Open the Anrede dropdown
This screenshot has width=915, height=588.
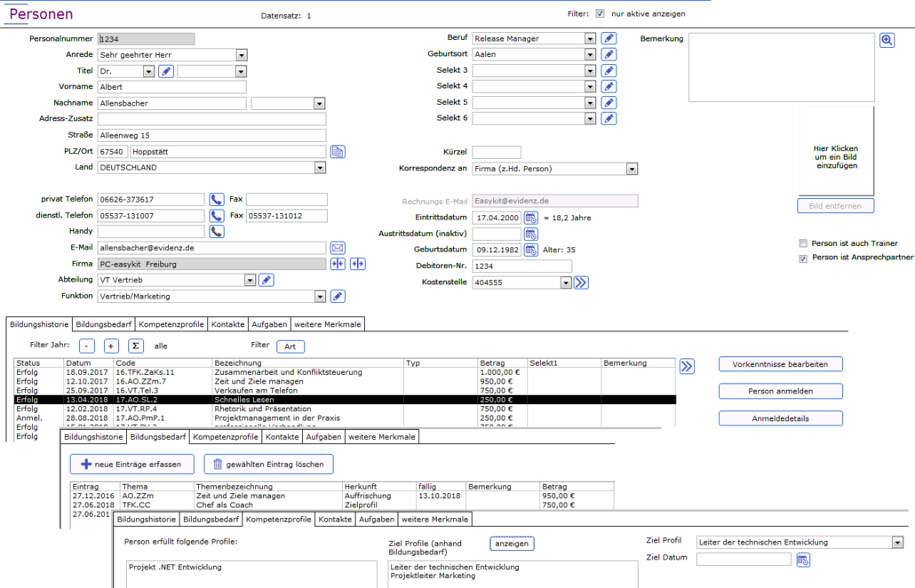click(242, 55)
